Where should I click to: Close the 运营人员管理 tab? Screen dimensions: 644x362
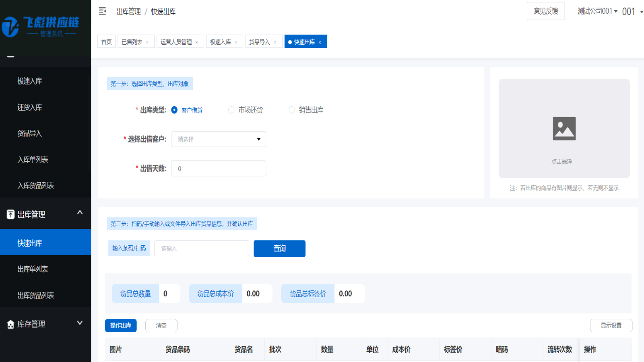click(196, 41)
